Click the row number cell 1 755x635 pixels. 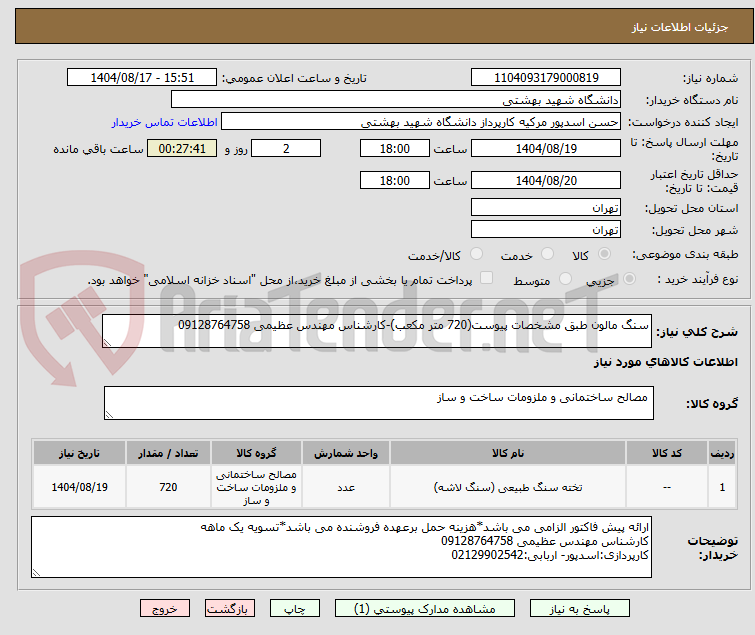click(722, 487)
